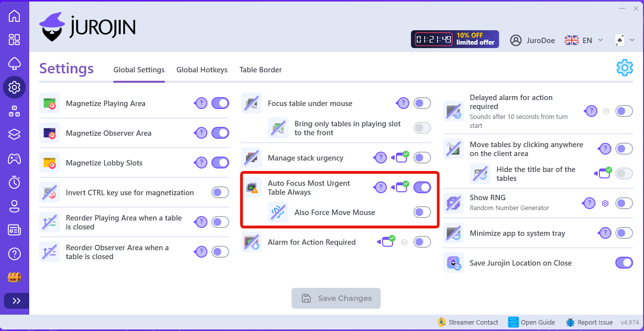
Task: Enable Reorder Playing Area when table closed
Action: click(220, 222)
